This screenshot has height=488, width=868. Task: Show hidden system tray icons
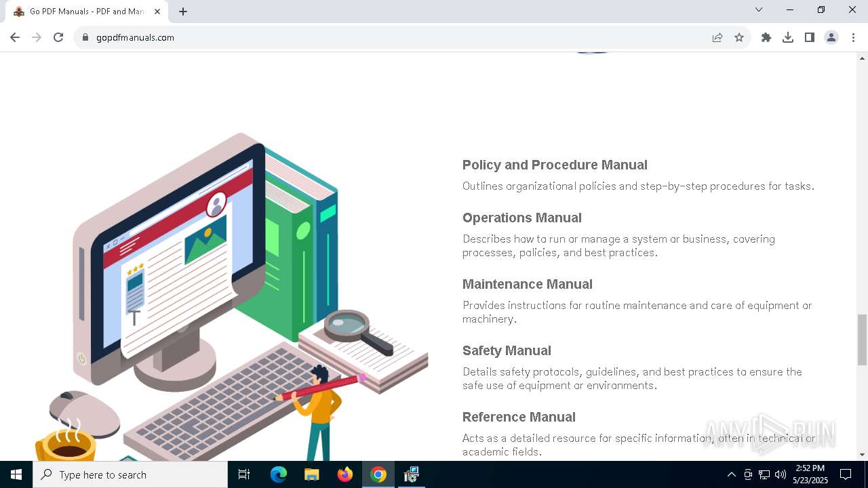coord(731,474)
